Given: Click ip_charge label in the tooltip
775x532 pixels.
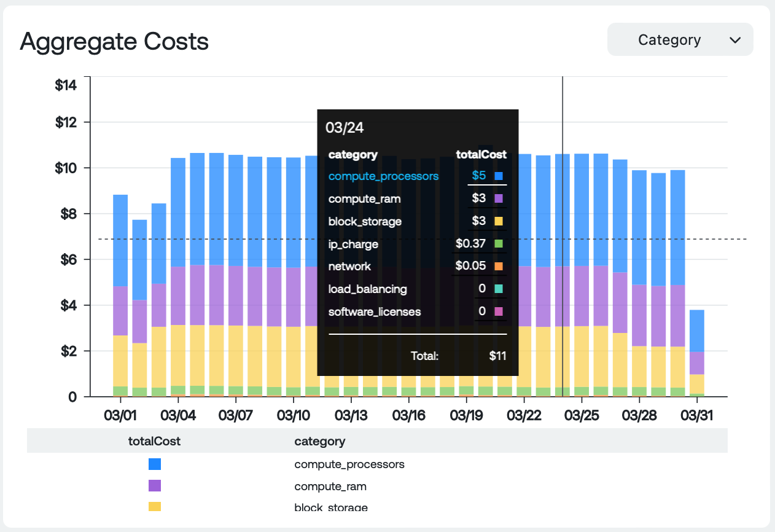Looking at the screenshot, I should [x=353, y=244].
